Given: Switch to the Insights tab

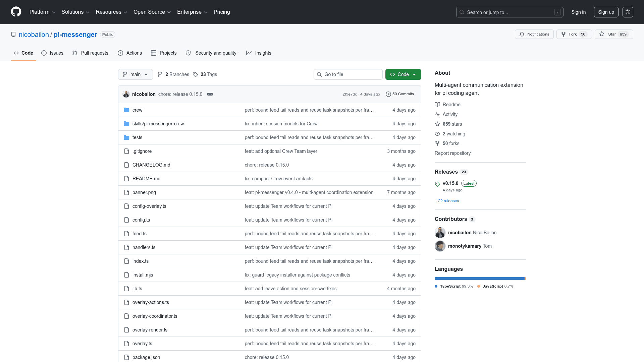Looking at the screenshot, I should coord(259,53).
